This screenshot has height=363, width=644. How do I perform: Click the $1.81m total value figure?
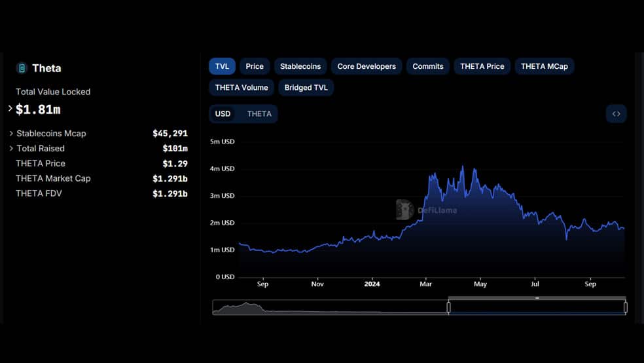point(38,109)
